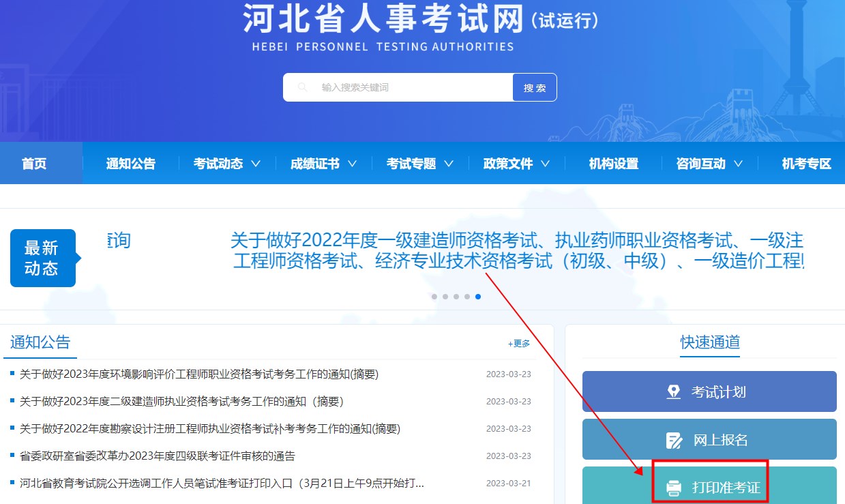Click the location pin icon on 考试计划
845x504 pixels.
(x=674, y=391)
